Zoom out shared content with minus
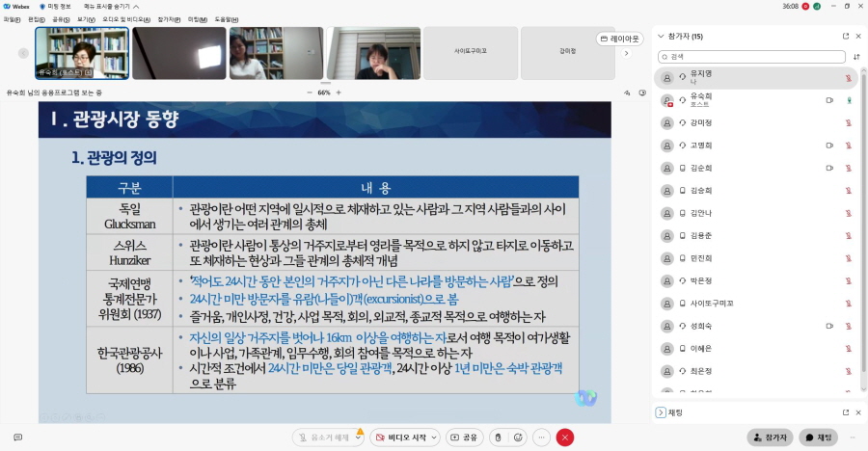Screen dimensions: 868x451 (x=310, y=93)
